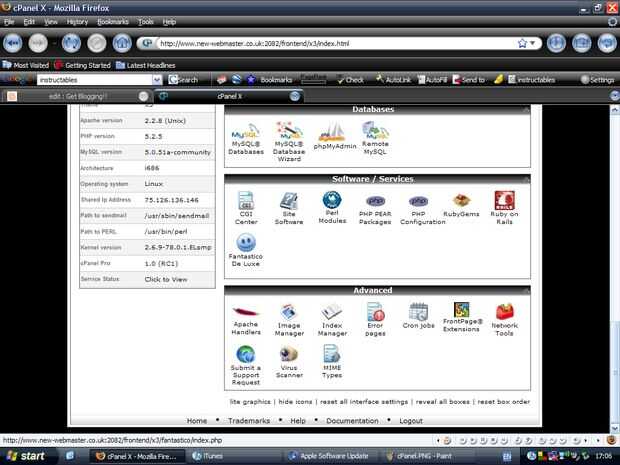620x465 pixels.
Task: Open Network Tools
Action: [x=505, y=320]
